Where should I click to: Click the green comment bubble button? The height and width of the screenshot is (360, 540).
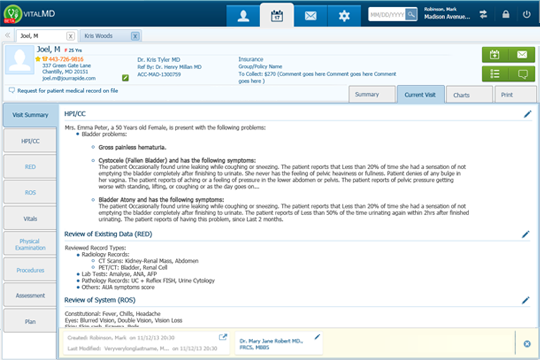point(522,74)
